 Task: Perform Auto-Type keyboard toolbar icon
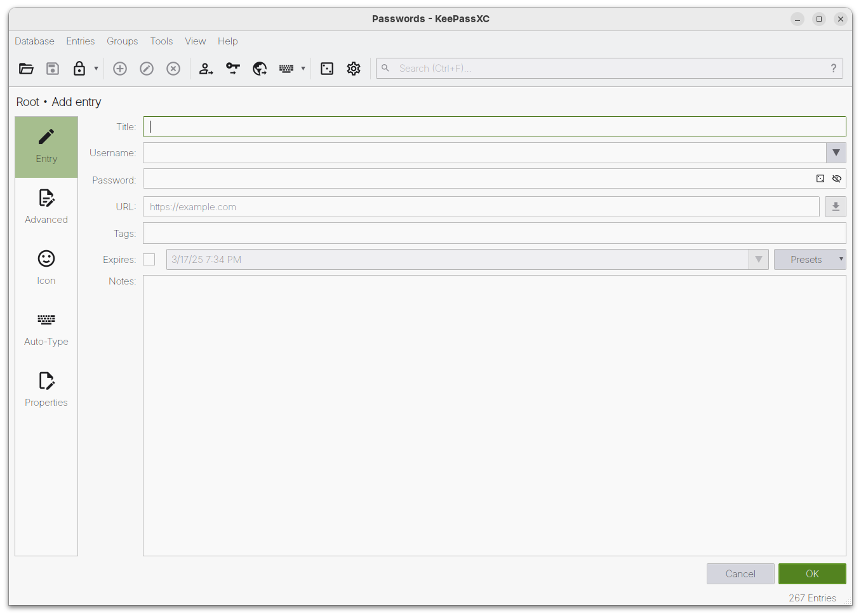point(286,69)
